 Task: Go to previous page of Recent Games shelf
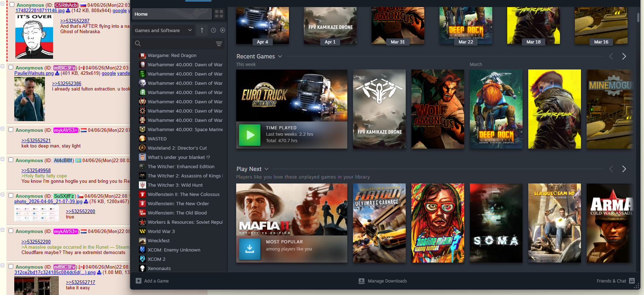[x=611, y=56]
